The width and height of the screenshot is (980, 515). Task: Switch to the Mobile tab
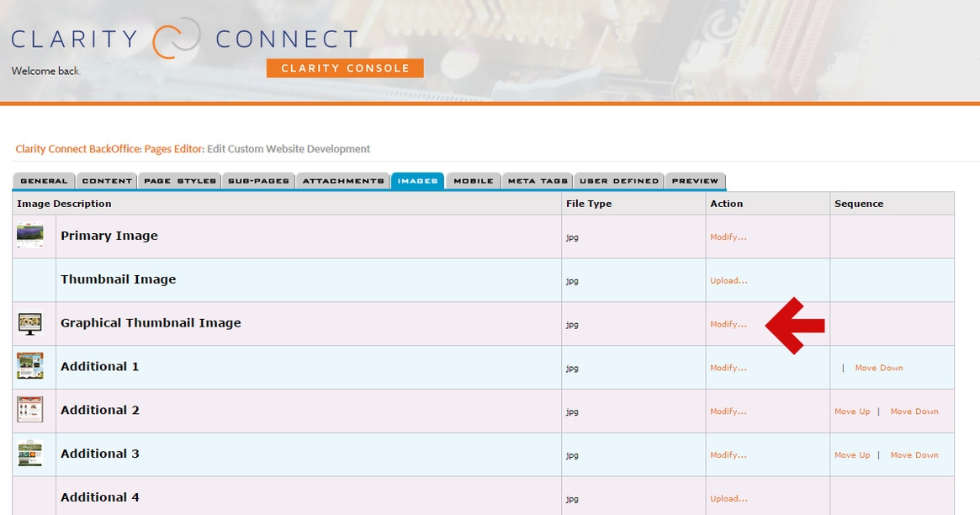[473, 181]
